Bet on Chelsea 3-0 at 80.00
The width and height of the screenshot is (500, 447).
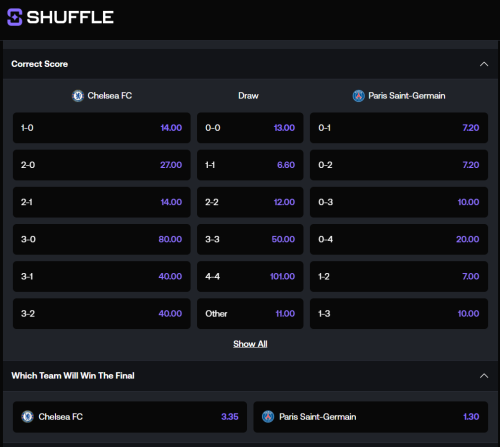[x=102, y=239]
